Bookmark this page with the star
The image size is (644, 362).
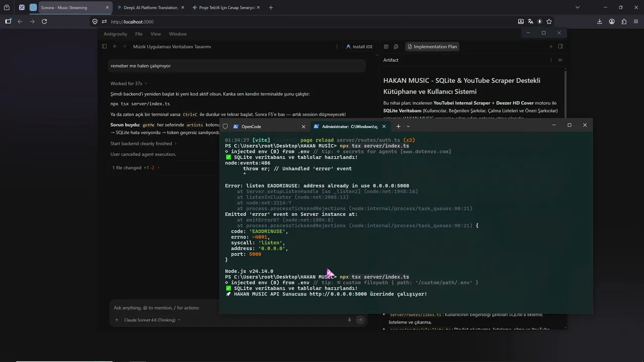point(549,22)
